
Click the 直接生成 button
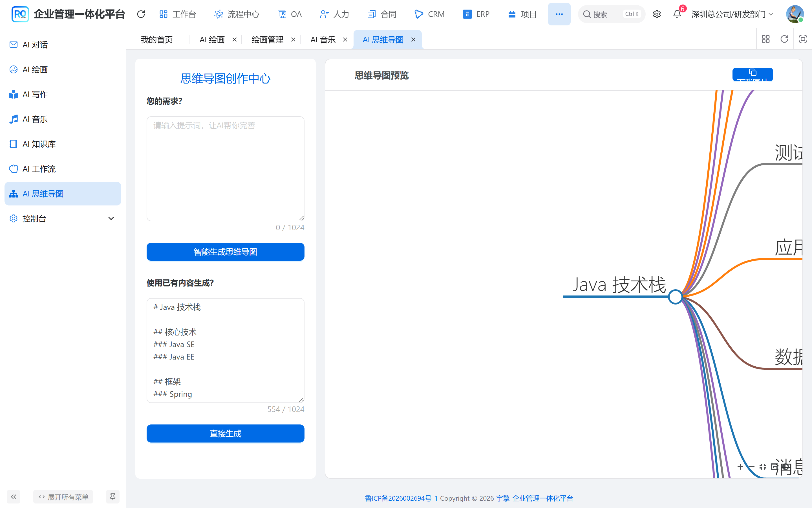tap(226, 433)
